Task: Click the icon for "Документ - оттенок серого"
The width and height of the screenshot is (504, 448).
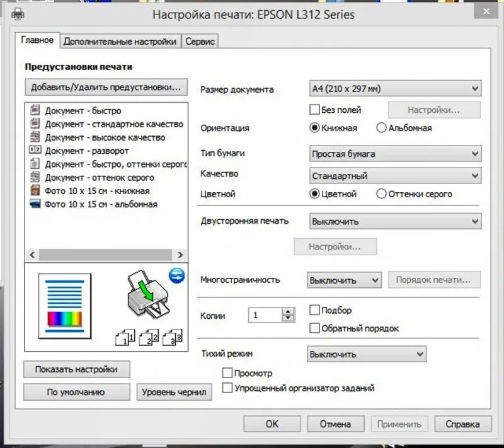Action: tap(35, 177)
